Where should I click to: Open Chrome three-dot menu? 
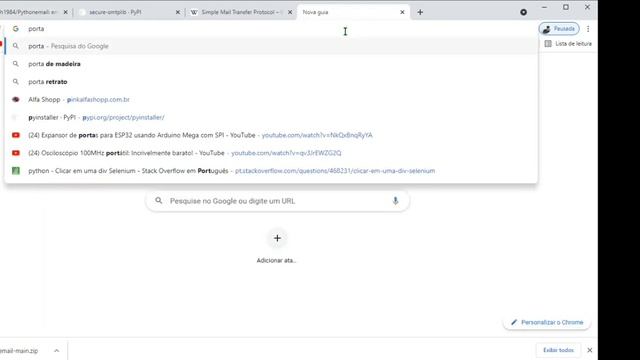[x=588, y=29]
